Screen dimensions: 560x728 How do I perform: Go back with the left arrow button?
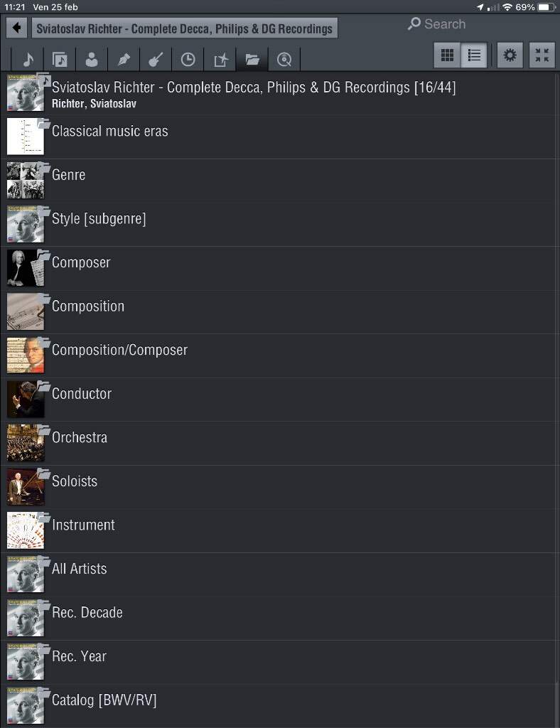click(17, 28)
